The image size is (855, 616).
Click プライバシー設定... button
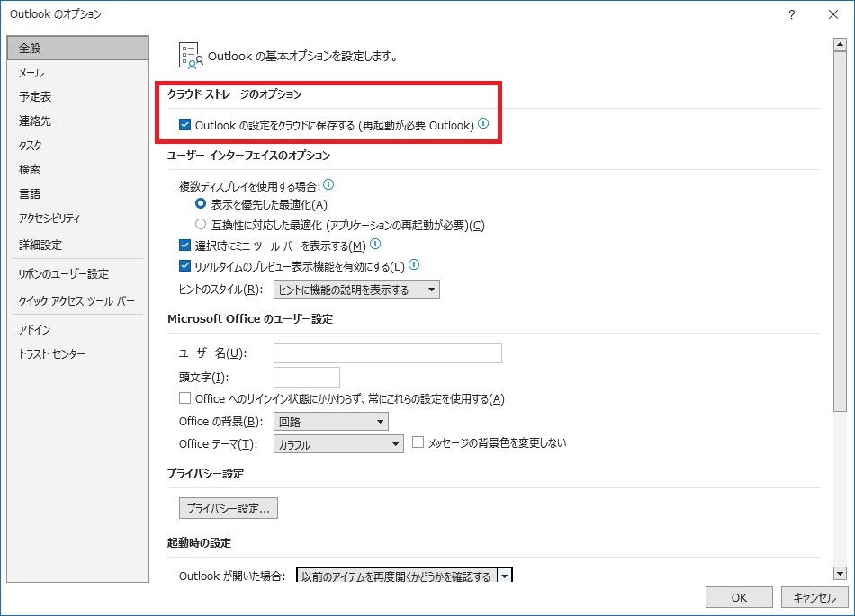229,508
